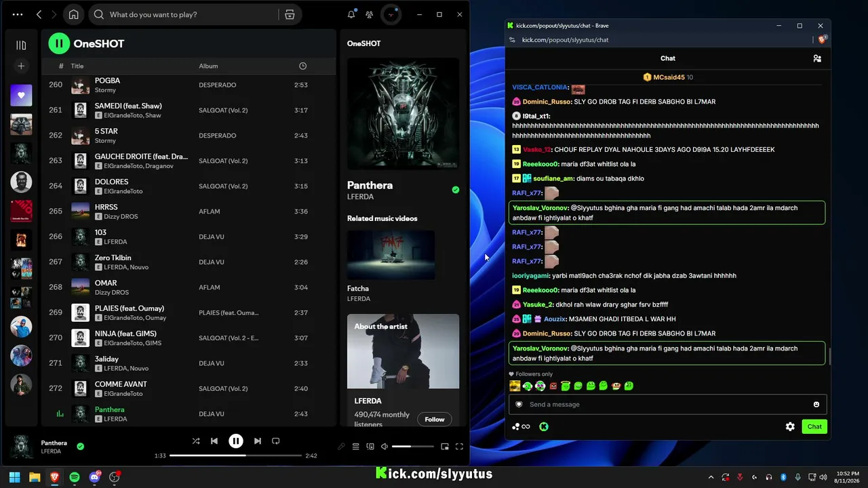Open the Windows Start menu
Image resolution: width=868 pixels, height=488 pixels.
(14, 477)
